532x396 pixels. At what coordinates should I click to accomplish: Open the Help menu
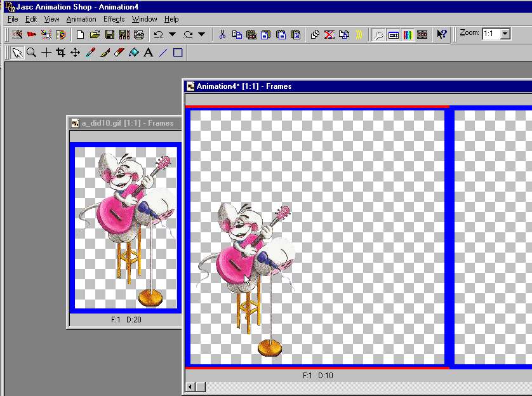point(171,19)
